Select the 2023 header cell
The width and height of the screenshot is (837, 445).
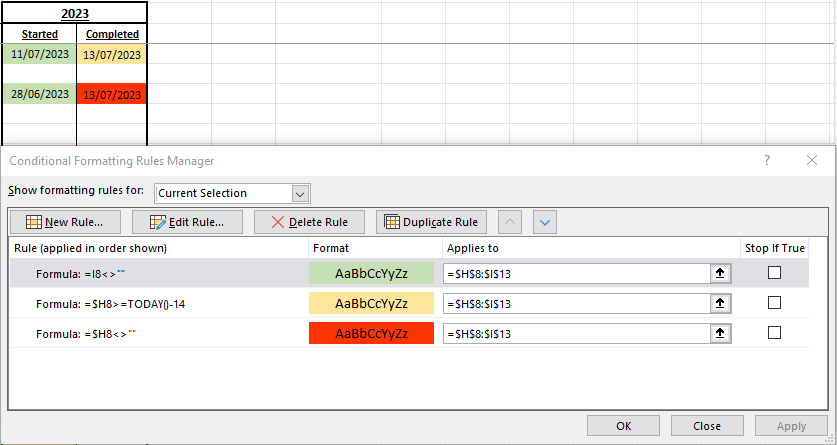tap(75, 13)
